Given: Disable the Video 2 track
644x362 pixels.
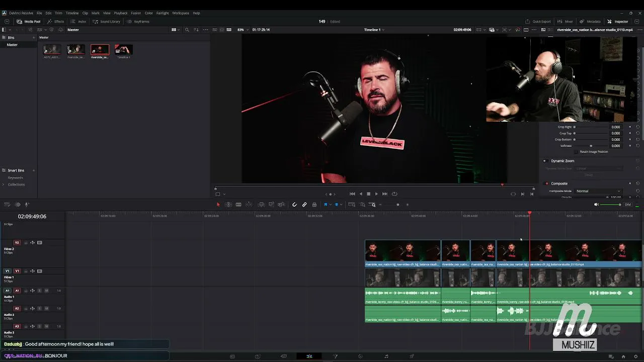Looking at the screenshot, I should coord(40,243).
